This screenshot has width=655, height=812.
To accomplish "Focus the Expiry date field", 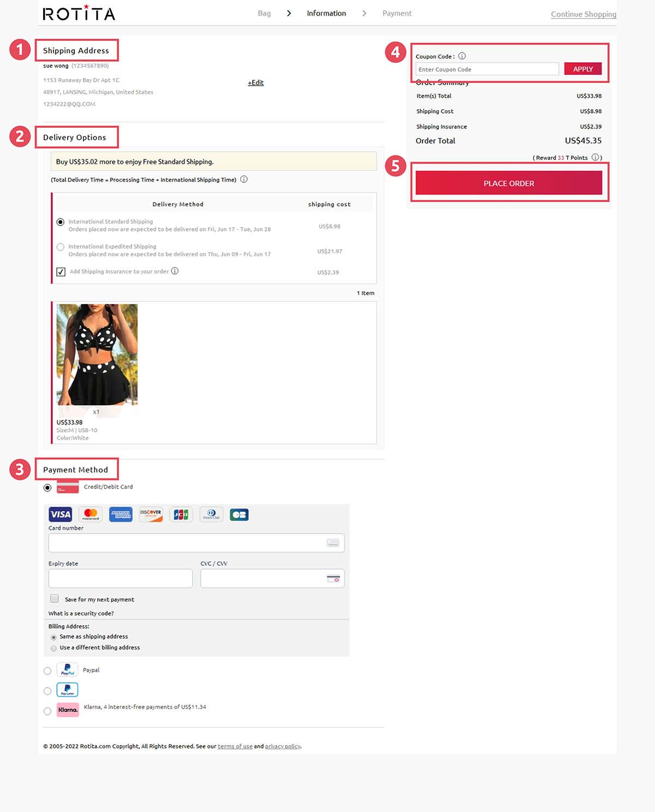I will [121, 578].
